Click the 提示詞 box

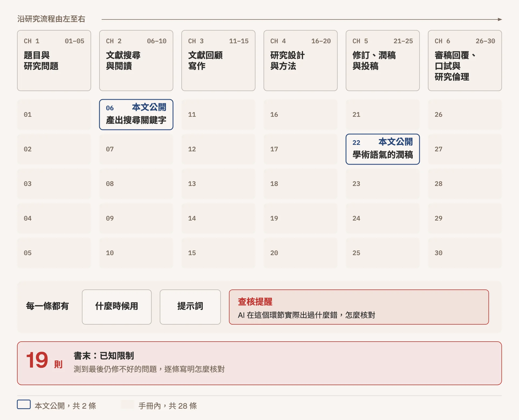pos(190,307)
